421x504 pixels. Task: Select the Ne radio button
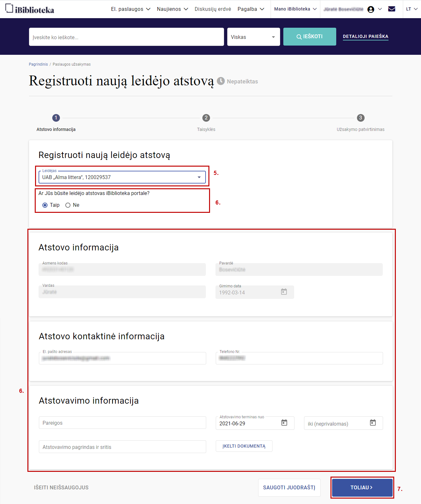tap(68, 205)
